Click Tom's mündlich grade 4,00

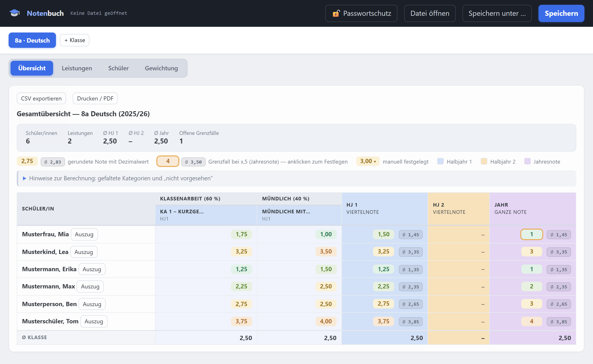pos(326,321)
